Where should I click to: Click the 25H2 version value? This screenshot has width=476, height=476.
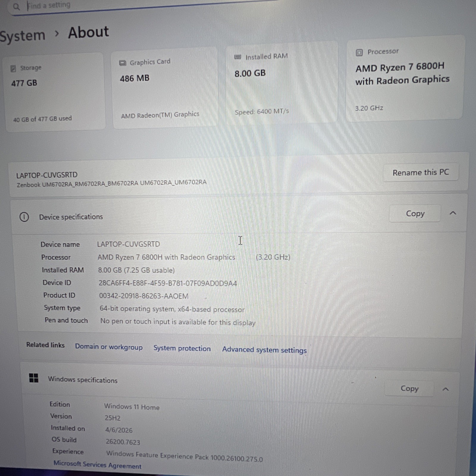(x=112, y=418)
